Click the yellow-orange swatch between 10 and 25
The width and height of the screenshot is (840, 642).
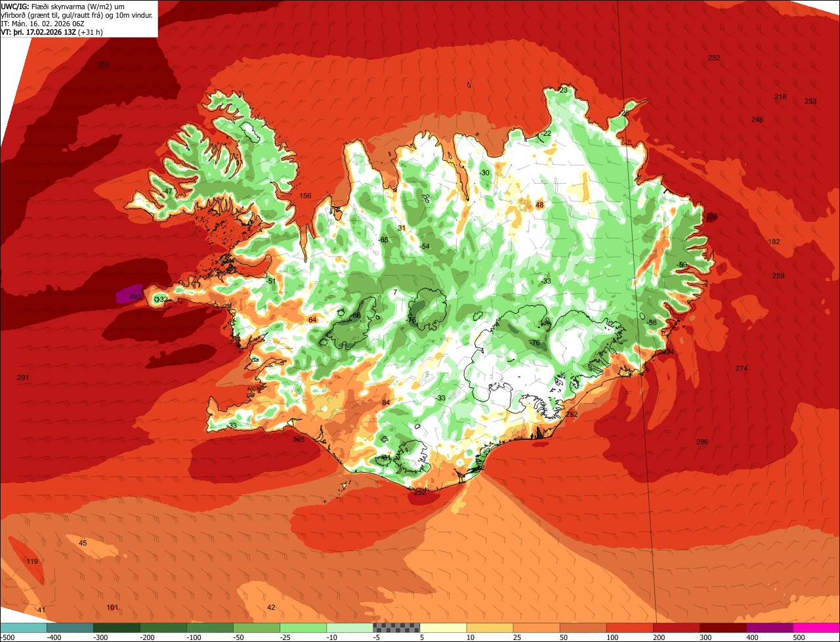(489, 628)
